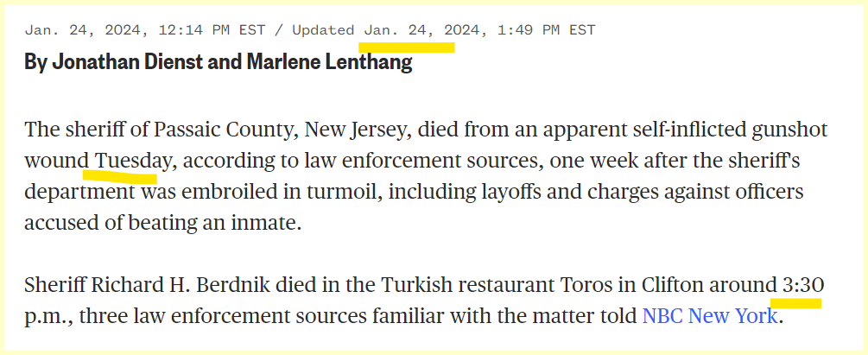Open the NBC New York link
Screen dimensions: 868x355
(x=709, y=316)
